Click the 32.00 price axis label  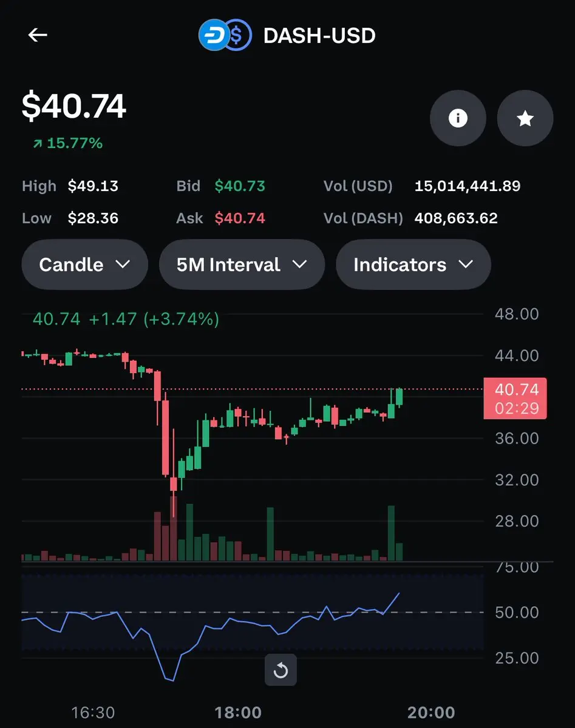coord(517,480)
